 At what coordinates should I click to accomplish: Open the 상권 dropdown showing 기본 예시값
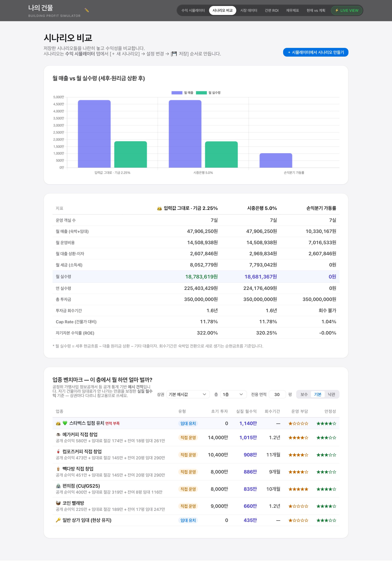[188, 394]
